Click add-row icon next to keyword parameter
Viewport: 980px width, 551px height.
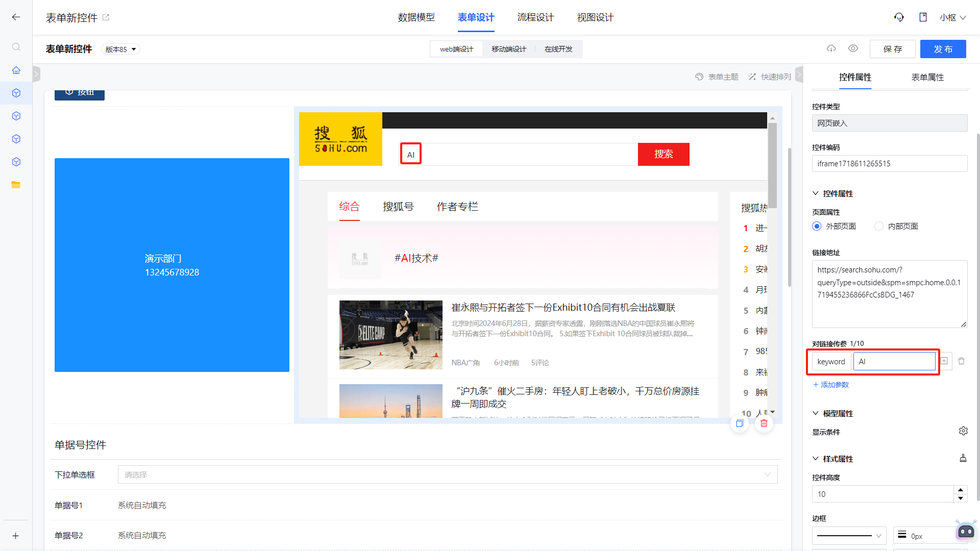point(944,361)
